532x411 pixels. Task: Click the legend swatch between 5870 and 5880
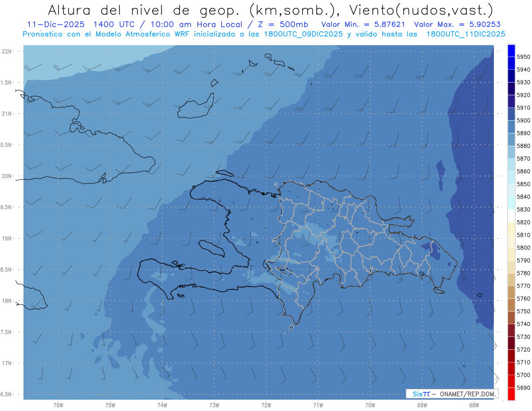[x=511, y=152]
